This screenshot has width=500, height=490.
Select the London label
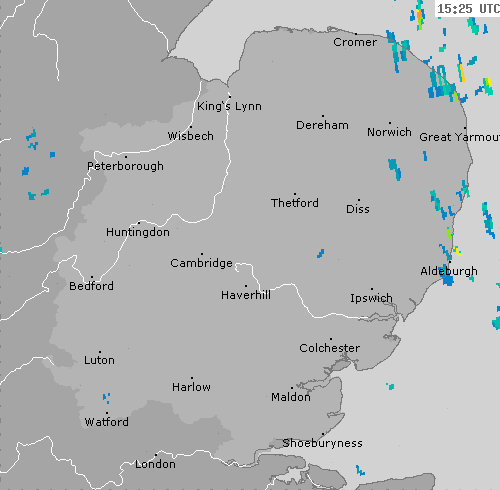[155, 464]
